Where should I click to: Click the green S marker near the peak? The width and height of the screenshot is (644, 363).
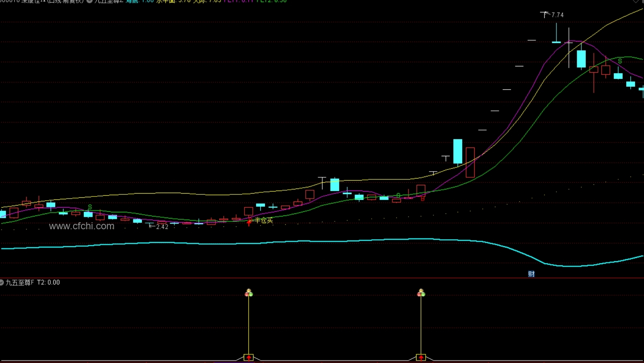(x=620, y=61)
